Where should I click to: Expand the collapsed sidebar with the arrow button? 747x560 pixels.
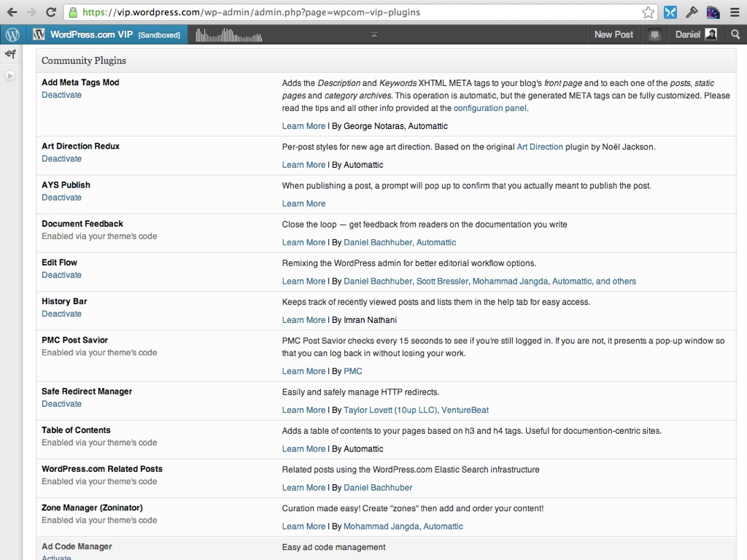10,76
